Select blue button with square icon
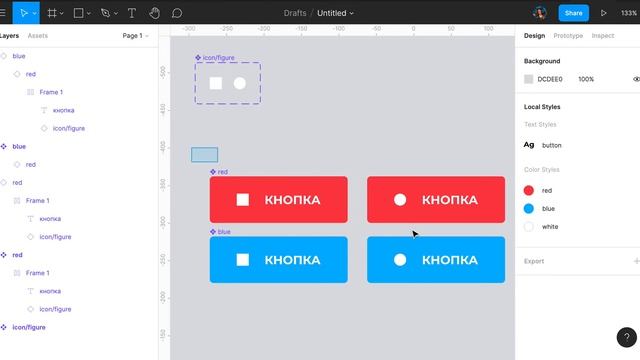Image resolution: width=640 pixels, height=360 pixels. 279,260
